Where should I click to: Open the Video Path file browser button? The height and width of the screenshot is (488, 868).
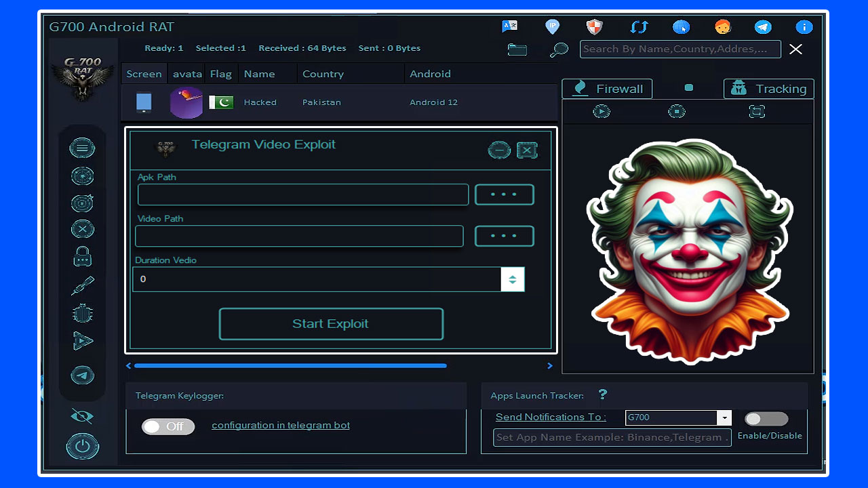coord(504,236)
